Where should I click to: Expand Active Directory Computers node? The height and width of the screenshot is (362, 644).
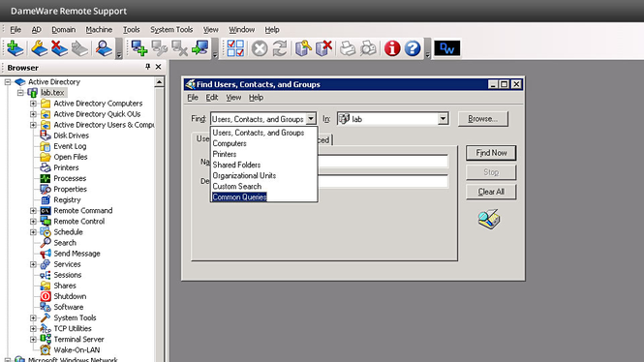[x=33, y=104]
